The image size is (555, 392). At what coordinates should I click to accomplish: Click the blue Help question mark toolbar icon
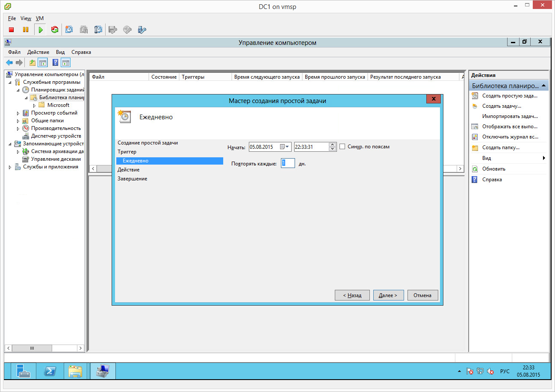click(x=56, y=63)
